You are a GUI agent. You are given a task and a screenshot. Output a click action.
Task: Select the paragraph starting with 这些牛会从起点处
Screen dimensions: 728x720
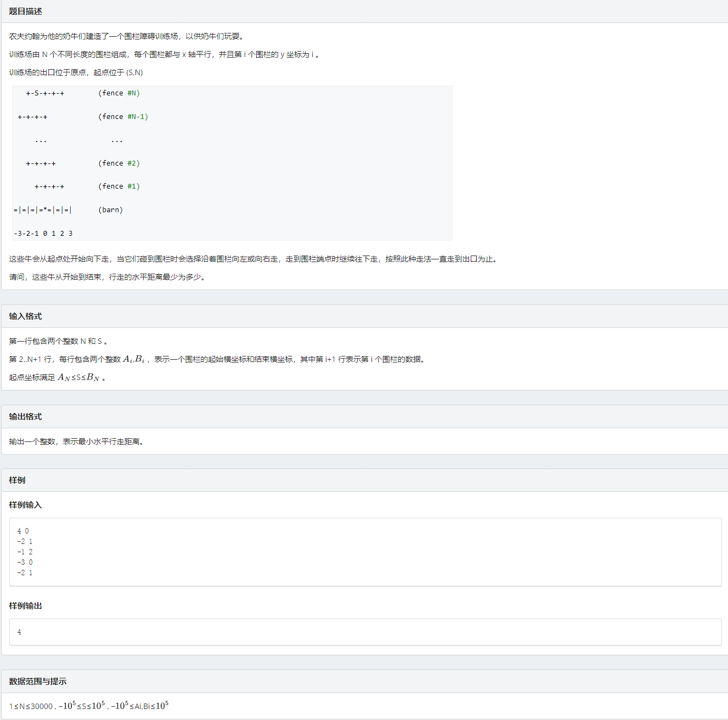click(x=254, y=259)
